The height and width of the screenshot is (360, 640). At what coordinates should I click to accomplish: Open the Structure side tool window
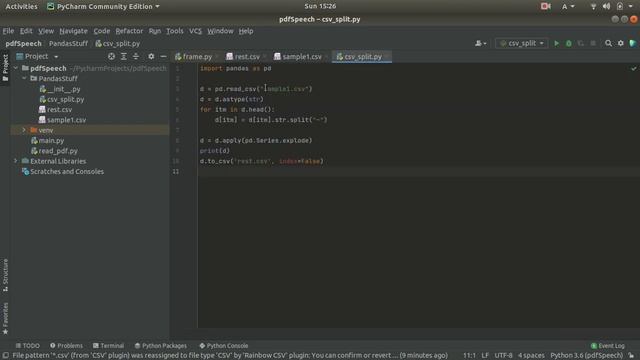point(5,275)
